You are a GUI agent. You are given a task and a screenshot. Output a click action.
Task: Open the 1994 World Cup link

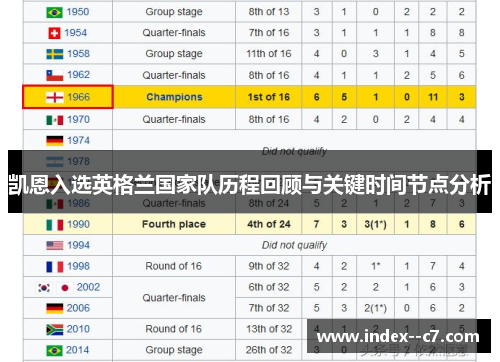78,245
